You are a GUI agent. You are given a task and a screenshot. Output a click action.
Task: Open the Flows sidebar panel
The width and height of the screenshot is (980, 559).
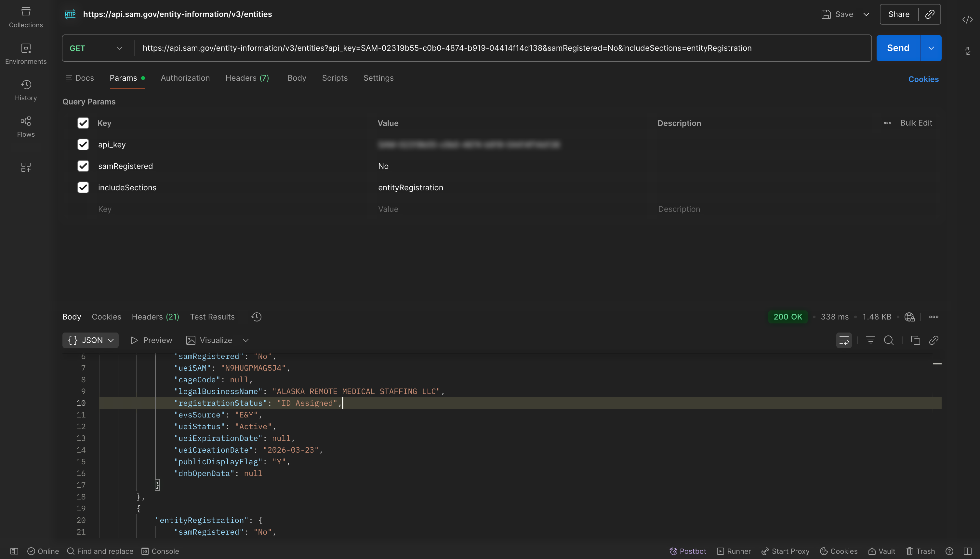click(26, 127)
